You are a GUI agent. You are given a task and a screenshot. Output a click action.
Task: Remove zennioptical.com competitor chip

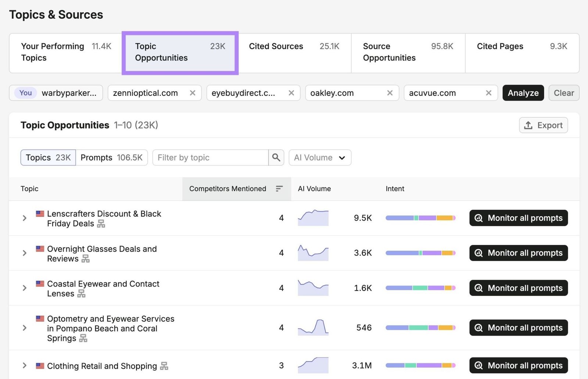click(x=192, y=93)
